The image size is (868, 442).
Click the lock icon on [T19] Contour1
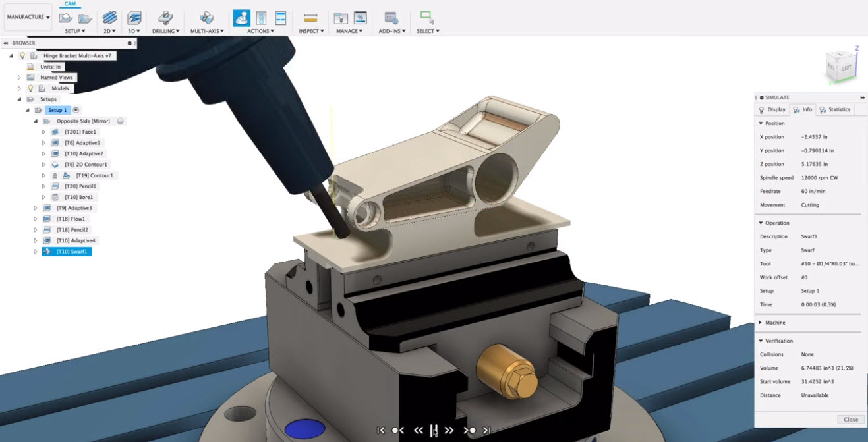click(x=55, y=175)
